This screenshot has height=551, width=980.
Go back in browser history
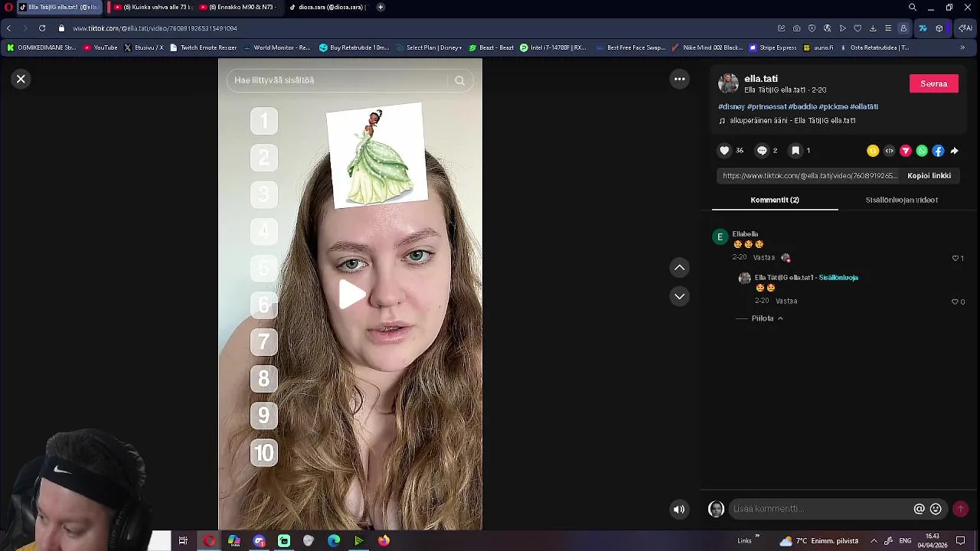(8, 28)
